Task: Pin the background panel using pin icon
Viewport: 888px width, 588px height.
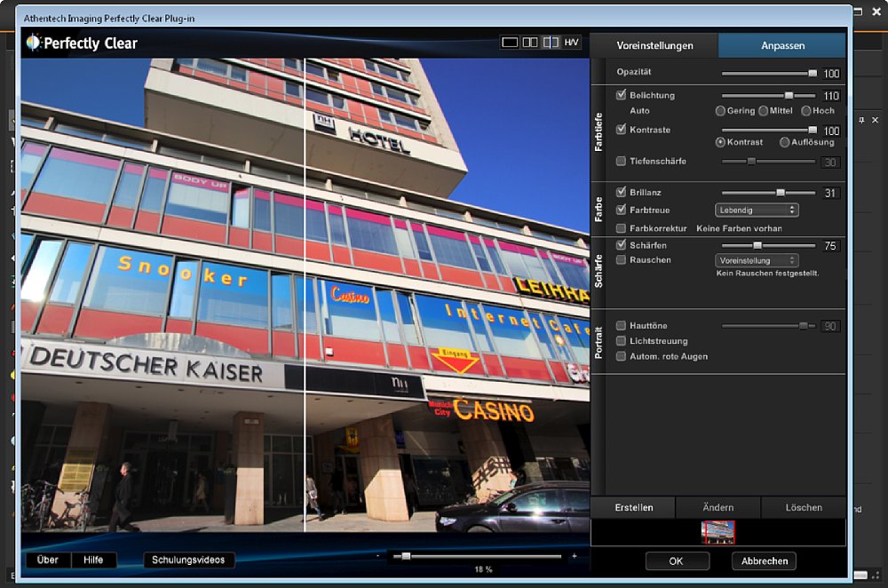Action: click(861, 120)
